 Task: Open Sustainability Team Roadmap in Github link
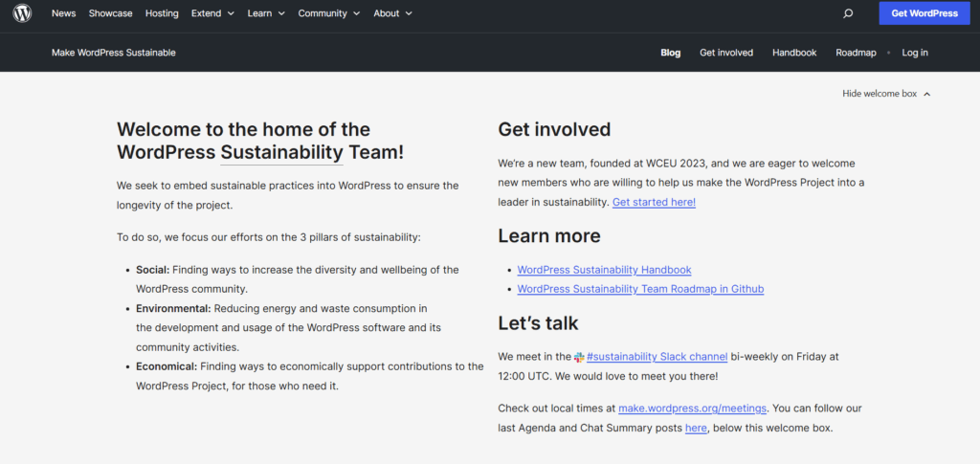(640, 289)
